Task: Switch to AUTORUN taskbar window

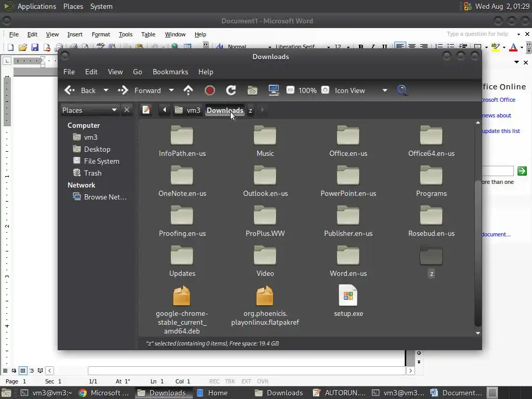Action: [x=340, y=393]
